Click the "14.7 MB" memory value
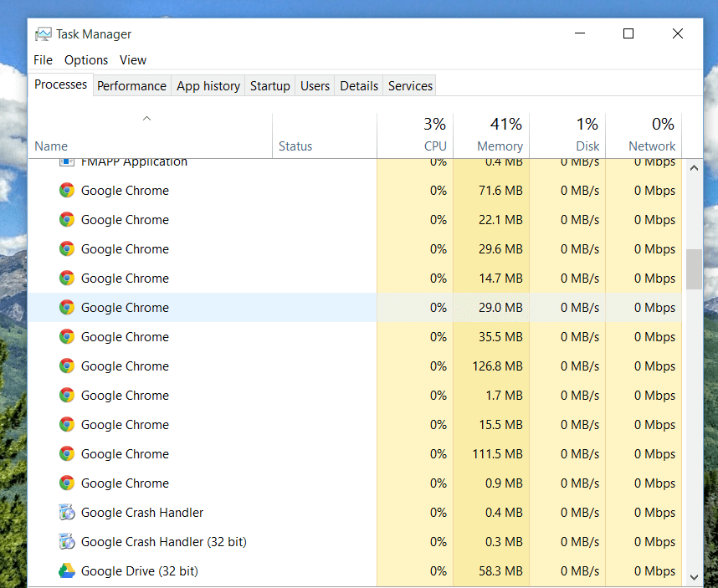 (500, 279)
